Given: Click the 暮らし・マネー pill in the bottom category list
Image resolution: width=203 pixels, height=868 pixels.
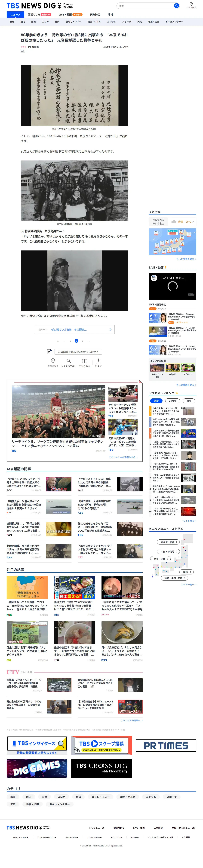Looking at the screenshot, I should pos(101,797).
